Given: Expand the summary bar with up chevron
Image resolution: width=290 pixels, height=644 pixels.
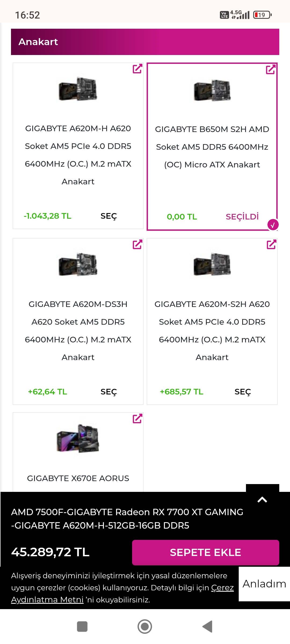Looking at the screenshot, I should click(262, 500).
